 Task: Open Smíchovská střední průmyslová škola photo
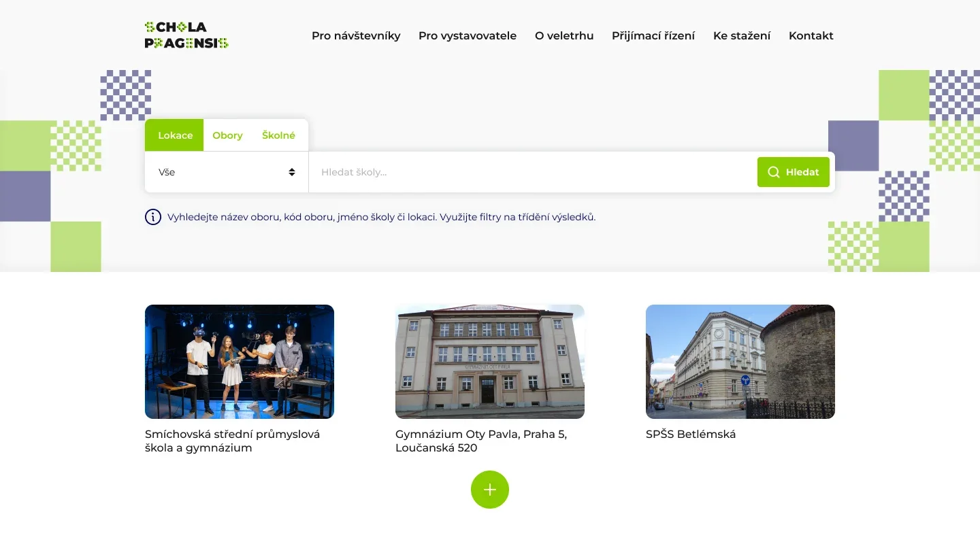(240, 362)
